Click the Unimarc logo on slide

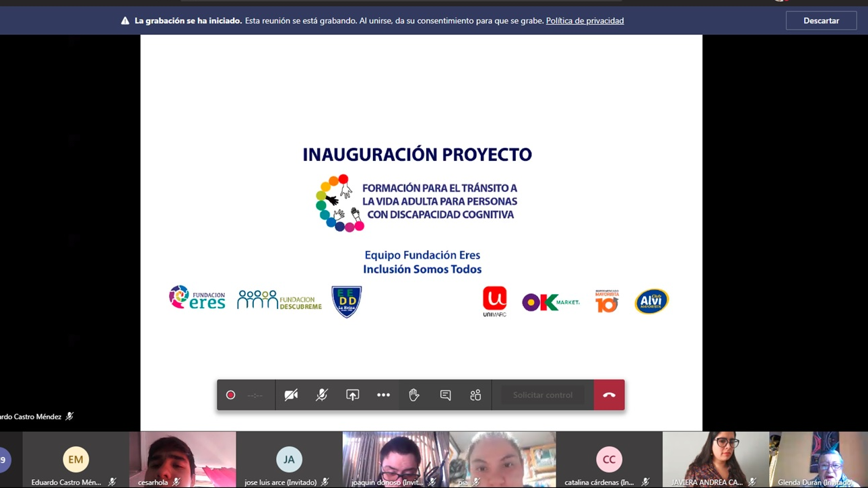pyautogui.click(x=494, y=302)
